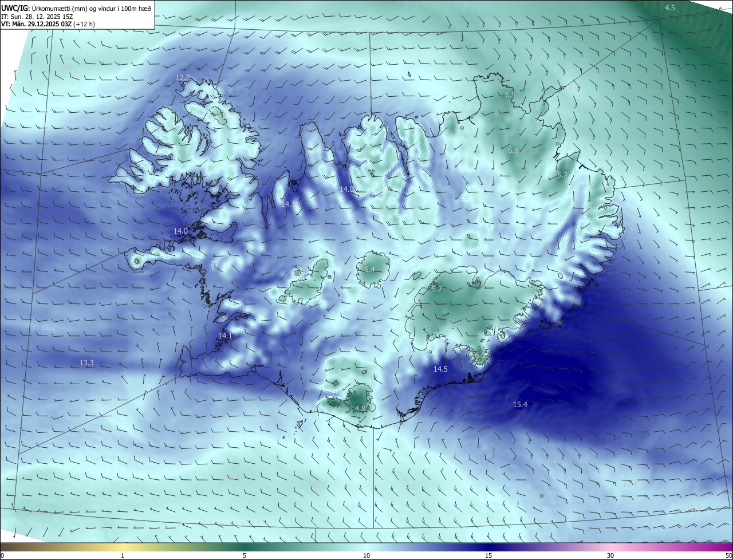The image size is (733, 560).
Task: Click the 6.5 value in the northeast
Action: coord(510,94)
